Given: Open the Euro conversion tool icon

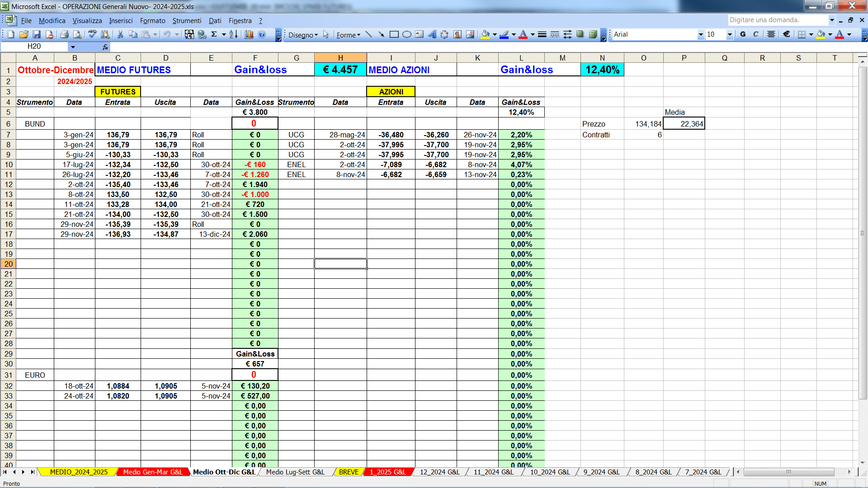Looking at the screenshot, I should 189,34.
